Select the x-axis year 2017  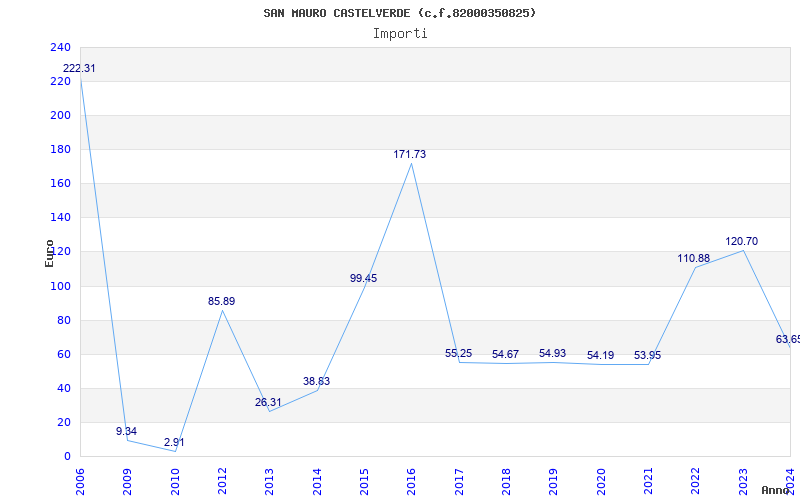(x=459, y=482)
